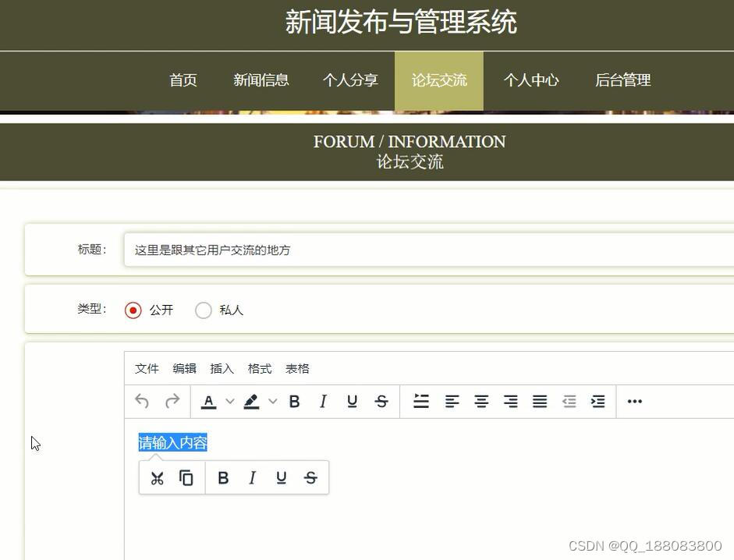Select the Undo icon in the editor toolbar
Image resolution: width=734 pixels, height=560 pixels.
click(x=142, y=401)
